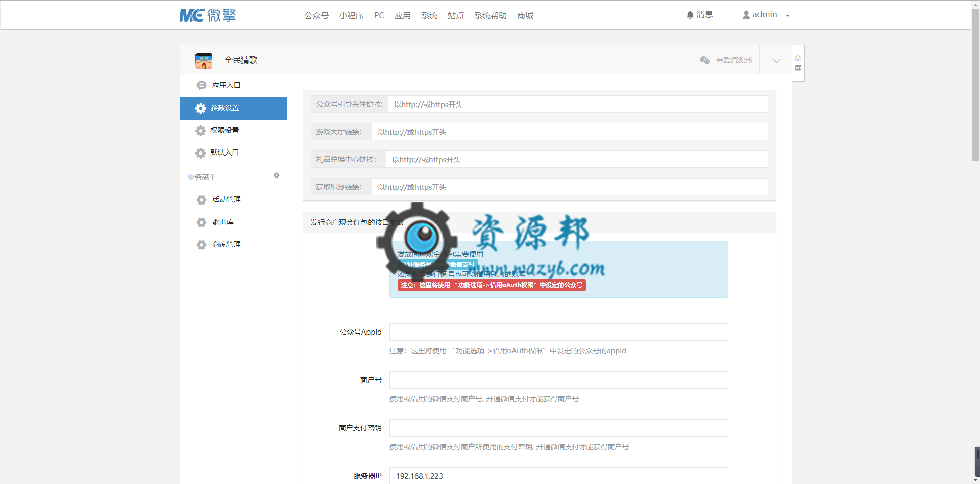Screen dimensions: 980x484
Task: Focus the 公众号引导关注链接 input field
Action: [x=578, y=104]
